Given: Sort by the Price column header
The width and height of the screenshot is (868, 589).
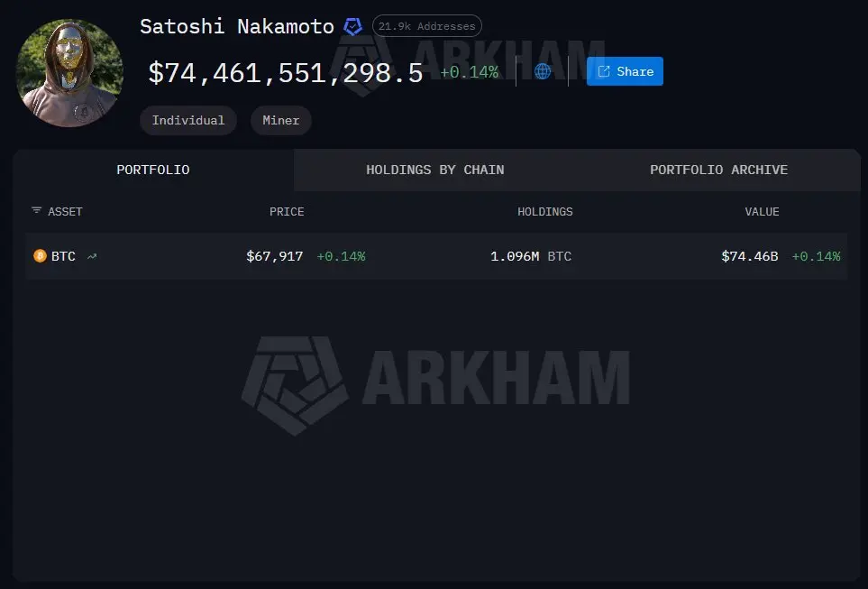Looking at the screenshot, I should [287, 212].
